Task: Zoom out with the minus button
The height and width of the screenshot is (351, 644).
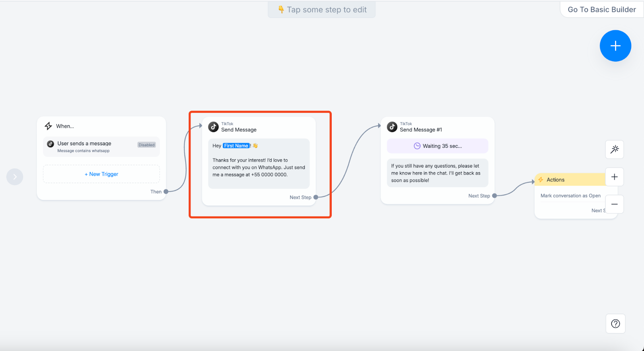Action: (614, 204)
